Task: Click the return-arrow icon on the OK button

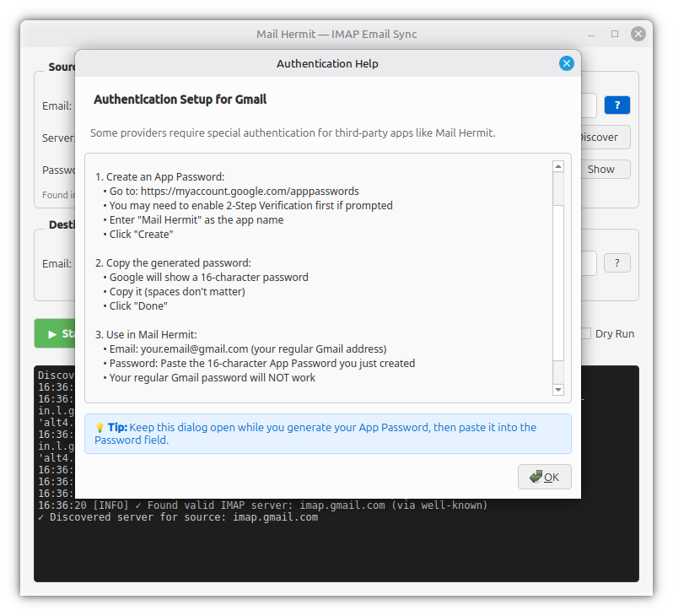Action: tap(536, 477)
